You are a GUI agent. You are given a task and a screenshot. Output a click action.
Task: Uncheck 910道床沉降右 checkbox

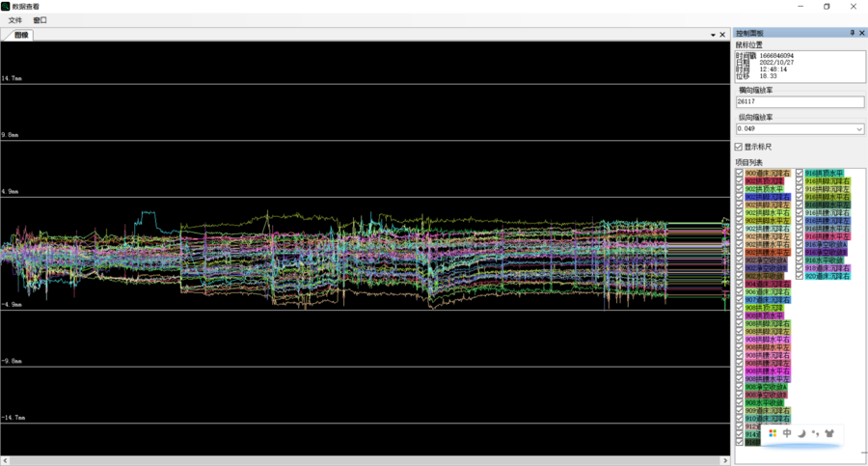tap(740, 419)
